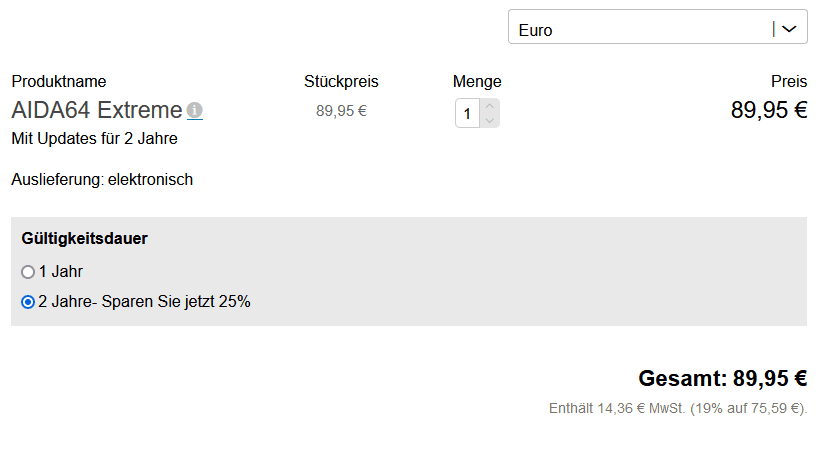This screenshot has height=450, width=821.
Task: Click the Preis column header
Action: pos(789,82)
